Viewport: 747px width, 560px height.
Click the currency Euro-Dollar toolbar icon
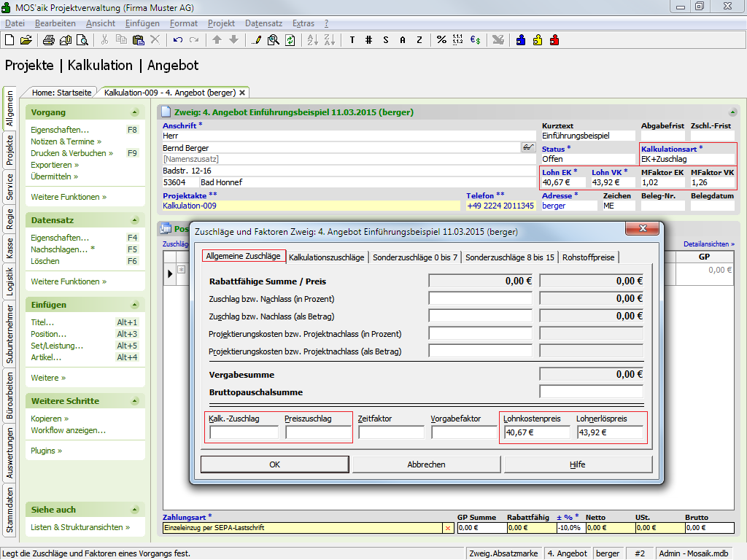tap(475, 40)
